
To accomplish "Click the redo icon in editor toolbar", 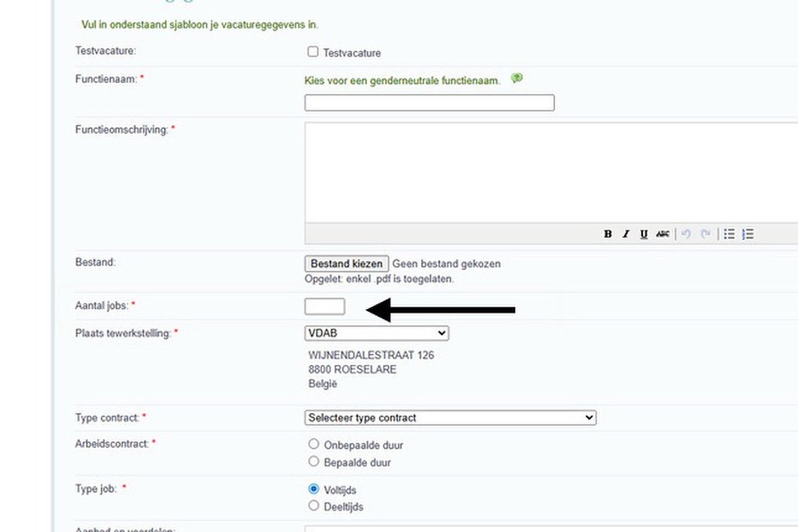I will pos(705,234).
